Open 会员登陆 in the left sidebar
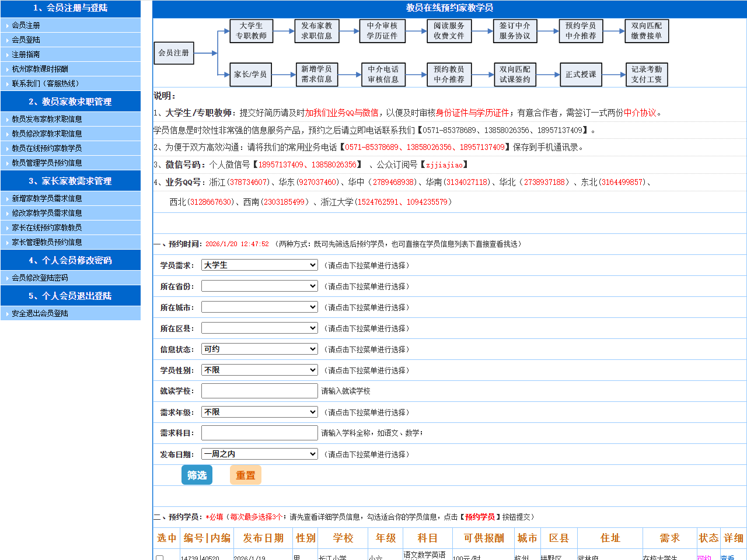Screen dimensions: 747x560 coord(26,40)
